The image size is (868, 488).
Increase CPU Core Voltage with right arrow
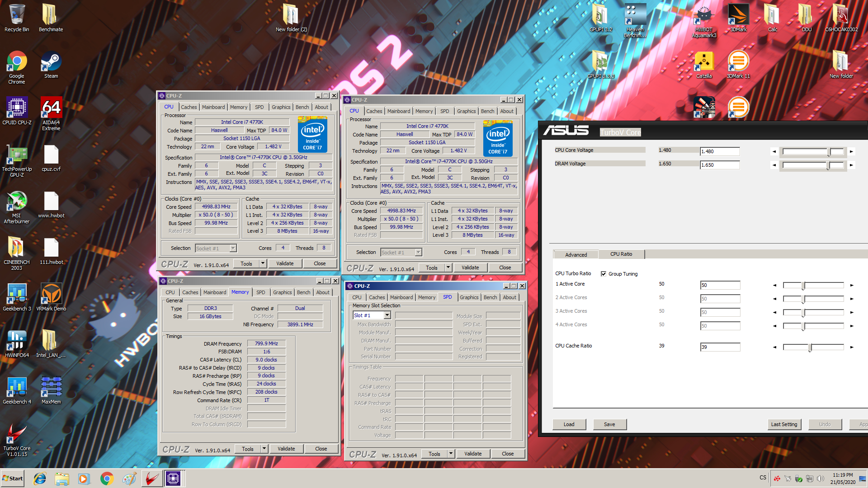click(x=851, y=152)
